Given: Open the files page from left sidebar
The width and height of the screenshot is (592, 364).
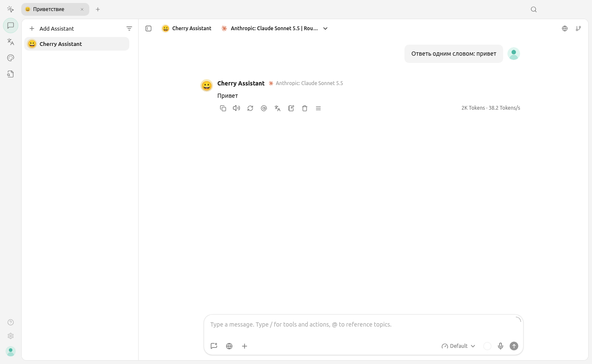Looking at the screenshot, I should (11, 74).
